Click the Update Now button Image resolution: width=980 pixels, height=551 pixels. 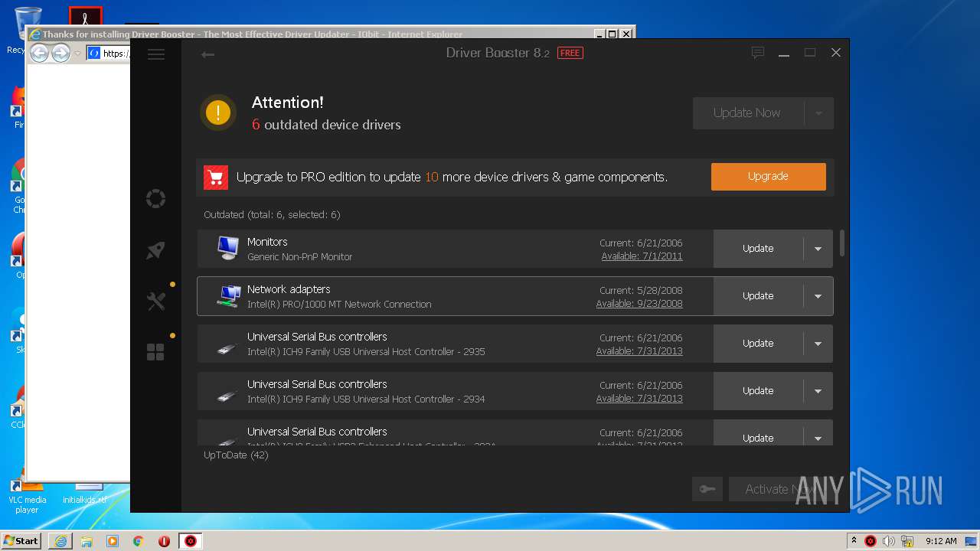coord(747,113)
